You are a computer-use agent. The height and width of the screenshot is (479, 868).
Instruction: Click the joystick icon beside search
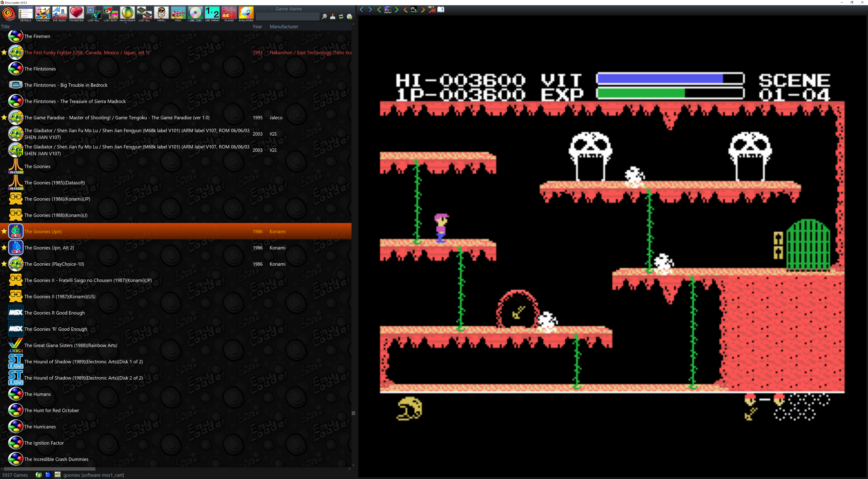(333, 16)
